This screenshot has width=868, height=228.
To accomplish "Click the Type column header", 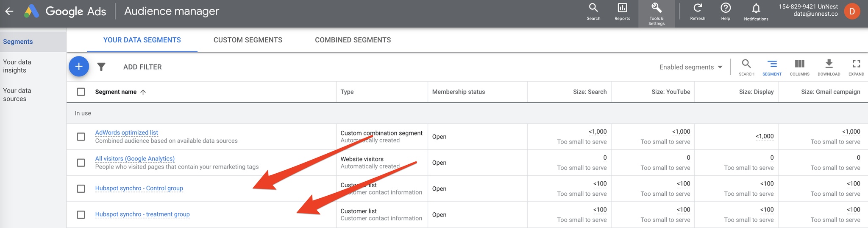I will 347,92.
